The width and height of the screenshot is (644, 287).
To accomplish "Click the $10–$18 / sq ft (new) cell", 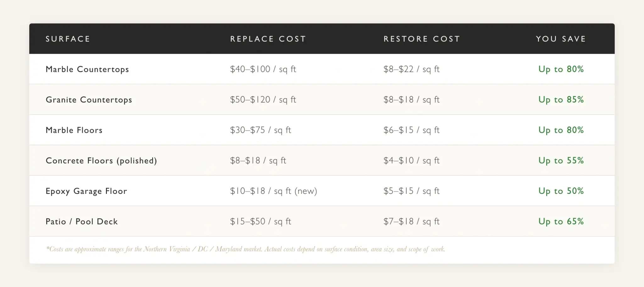I will (273, 191).
